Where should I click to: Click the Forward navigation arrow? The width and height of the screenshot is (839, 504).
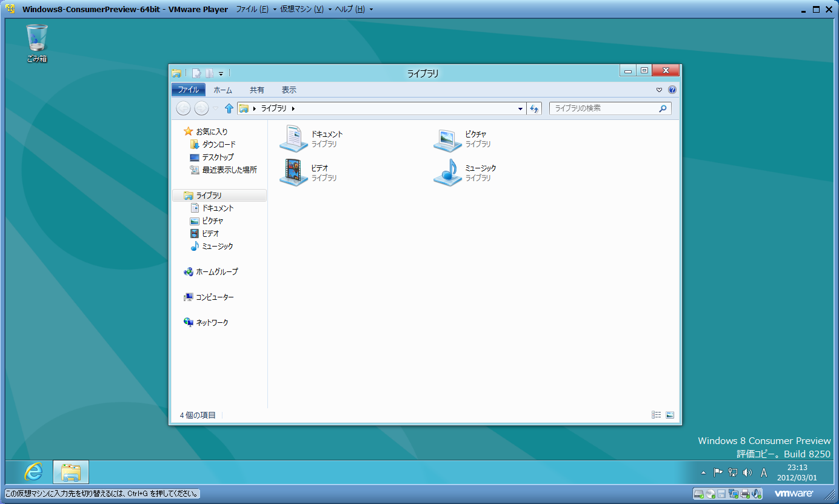pos(201,108)
